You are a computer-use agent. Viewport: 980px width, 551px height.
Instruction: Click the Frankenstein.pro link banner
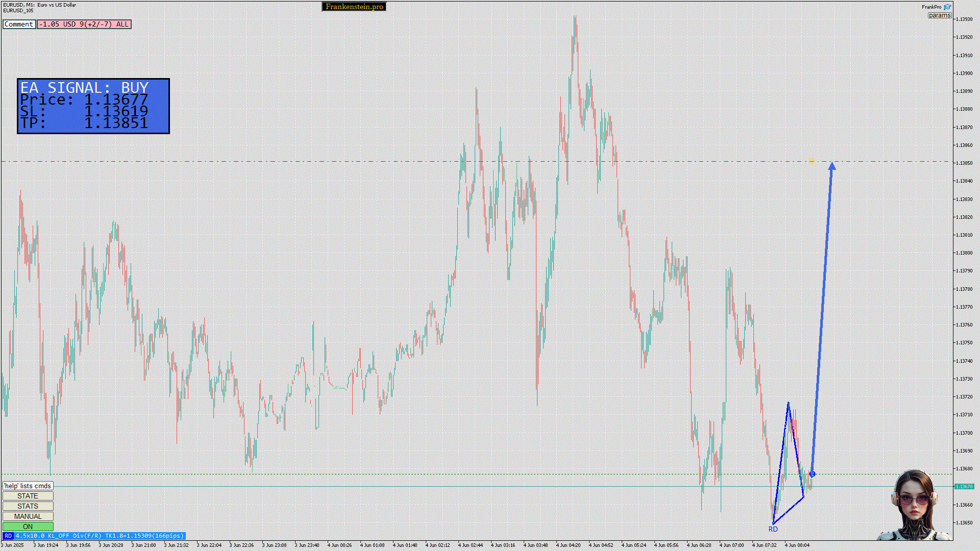click(x=354, y=7)
